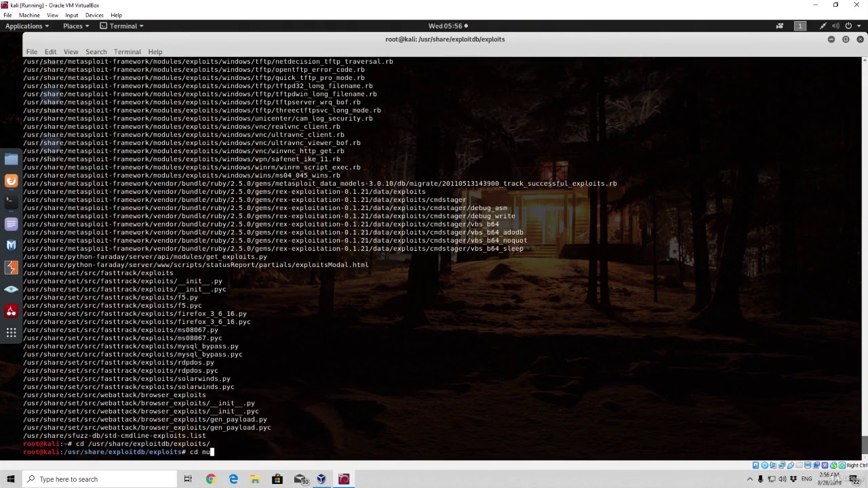868x488 pixels.
Task: Open the Terminal app menu in top panel
Action: (x=122, y=26)
